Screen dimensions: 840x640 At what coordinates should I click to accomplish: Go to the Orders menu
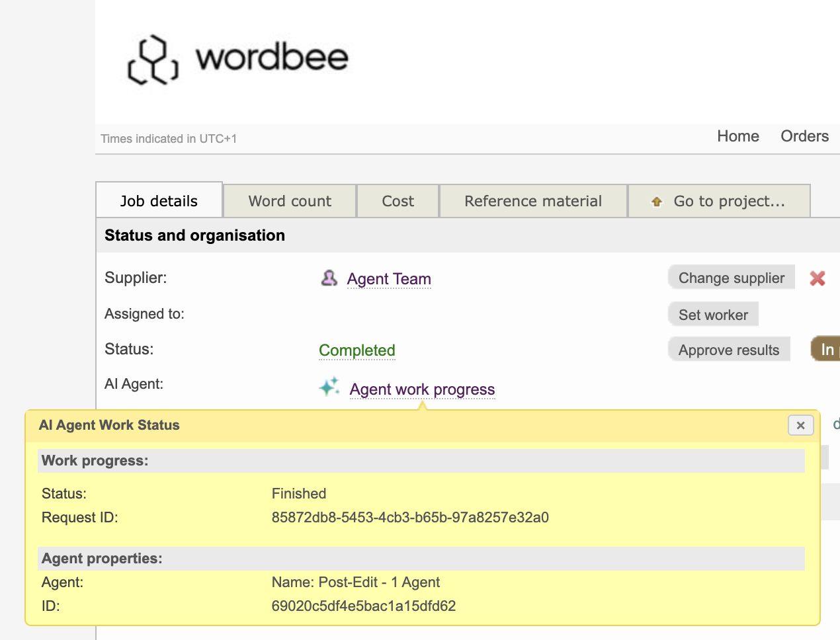804,136
